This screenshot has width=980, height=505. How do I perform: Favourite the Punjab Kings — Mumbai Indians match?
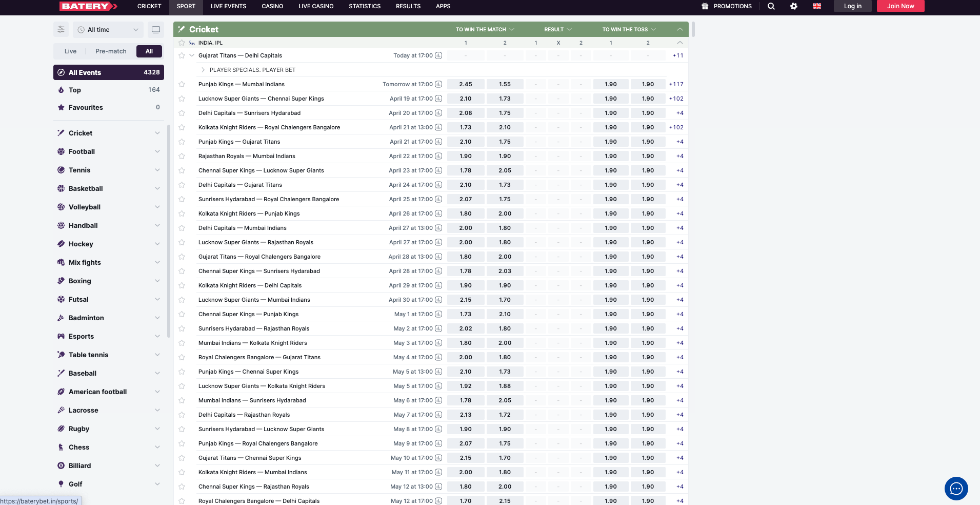pos(182,84)
